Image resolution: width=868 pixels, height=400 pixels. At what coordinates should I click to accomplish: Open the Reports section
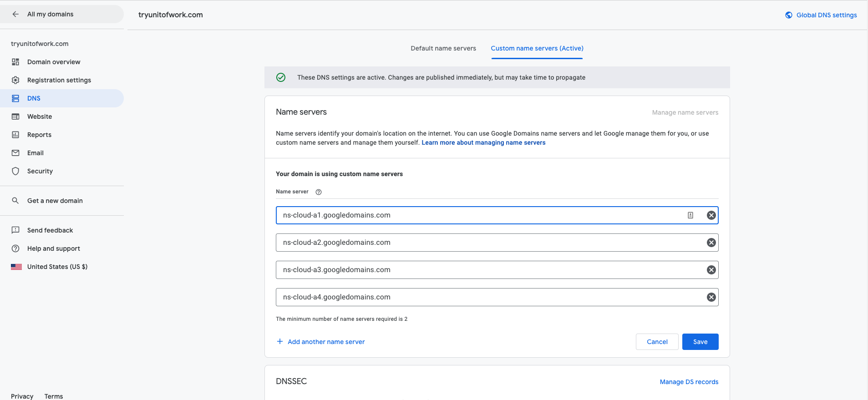coord(39,135)
